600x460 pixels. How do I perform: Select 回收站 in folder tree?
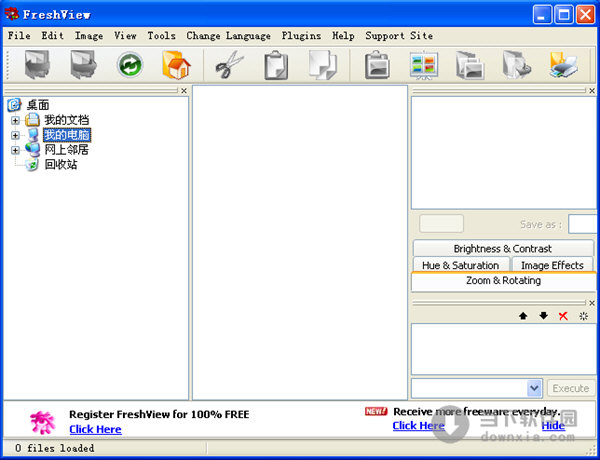point(61,165)
